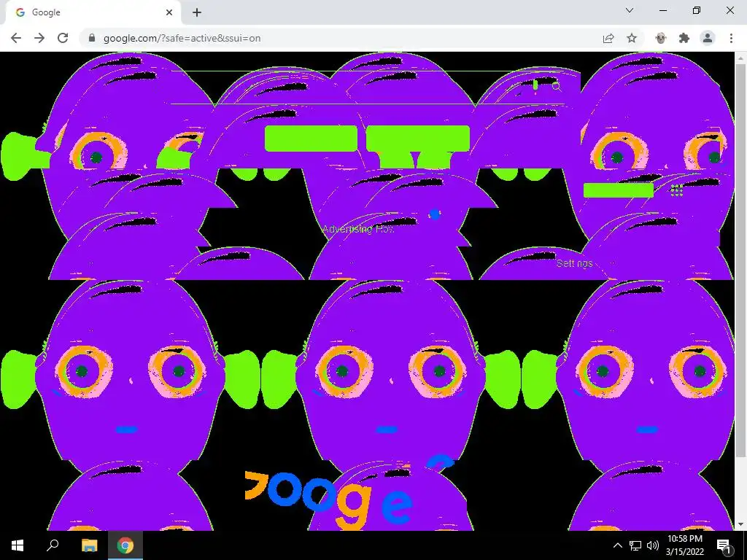Open the Extensions puzzle menu
The width and height of the screenshot is (747, 560).
(684, 38)
